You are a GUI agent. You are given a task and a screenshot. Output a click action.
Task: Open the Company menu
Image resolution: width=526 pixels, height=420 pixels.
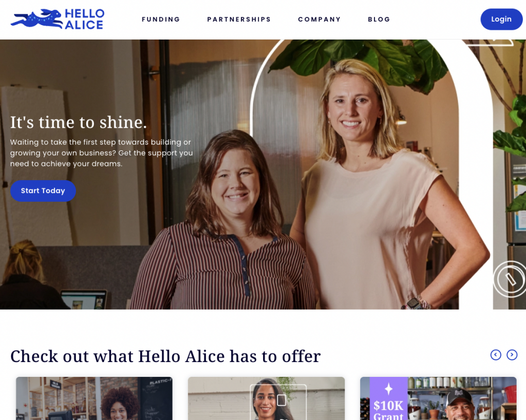[320, 20]
